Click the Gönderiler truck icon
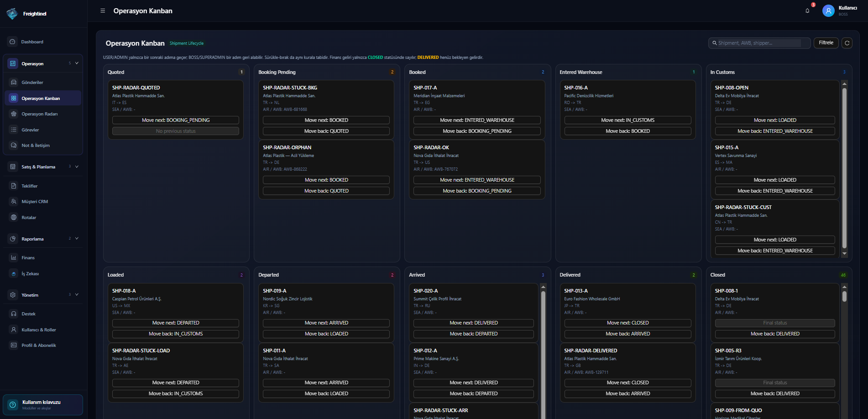Viewport: 868px width, 419px height. [14, 83]
